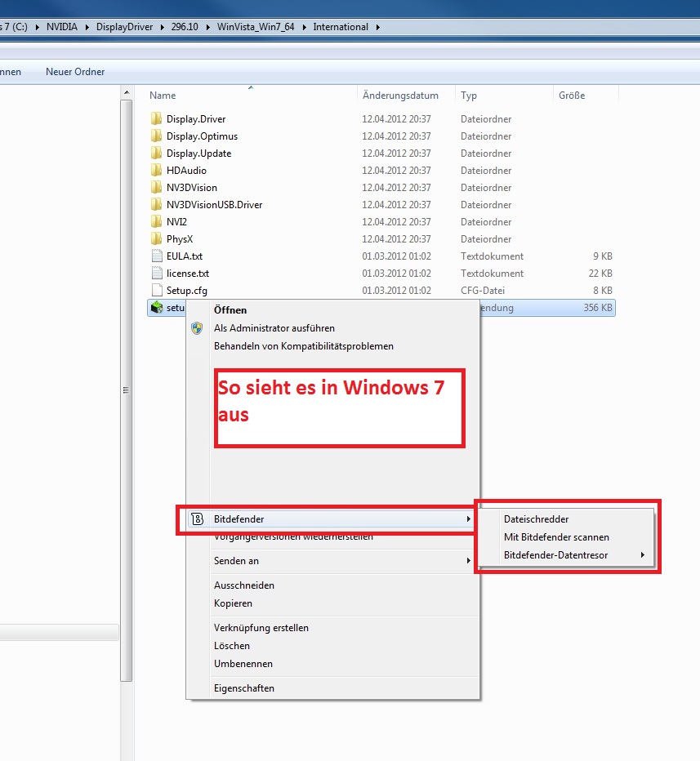
Task: Click the Setup.cfg file icon
Action: click(x=157, y=290)
